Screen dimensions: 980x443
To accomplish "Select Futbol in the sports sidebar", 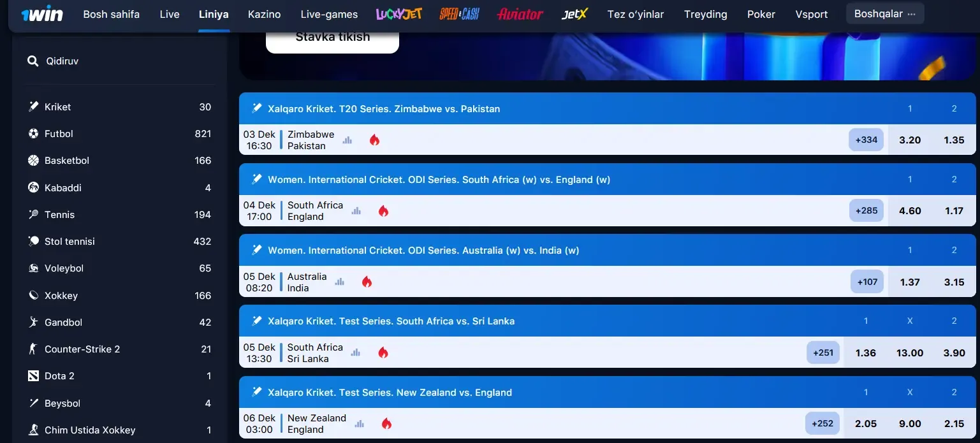I will [x=59, y=134].
